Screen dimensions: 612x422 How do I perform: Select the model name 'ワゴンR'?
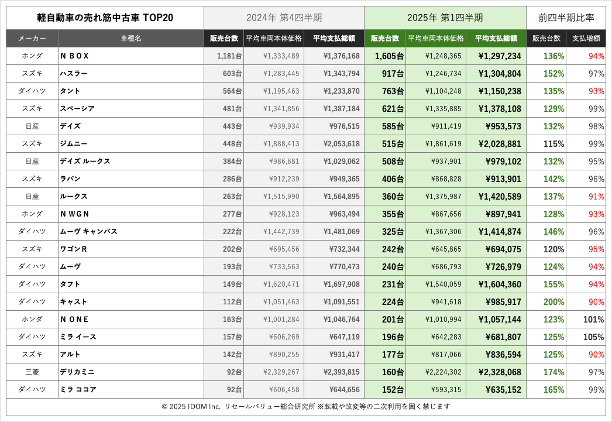73,249
